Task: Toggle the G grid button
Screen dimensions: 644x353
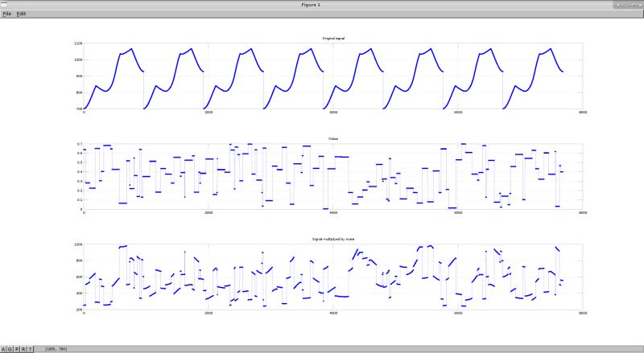Action: tap(10, 349)
